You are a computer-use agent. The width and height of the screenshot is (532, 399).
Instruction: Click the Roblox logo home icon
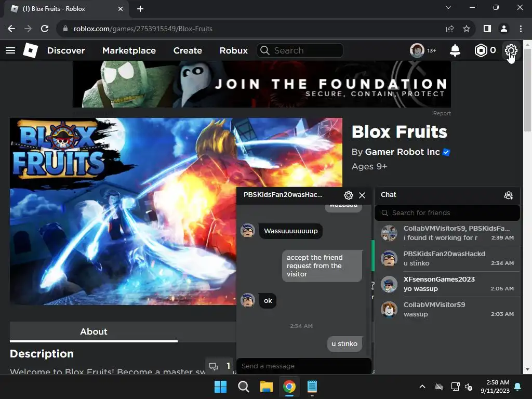tap(30, 50)
